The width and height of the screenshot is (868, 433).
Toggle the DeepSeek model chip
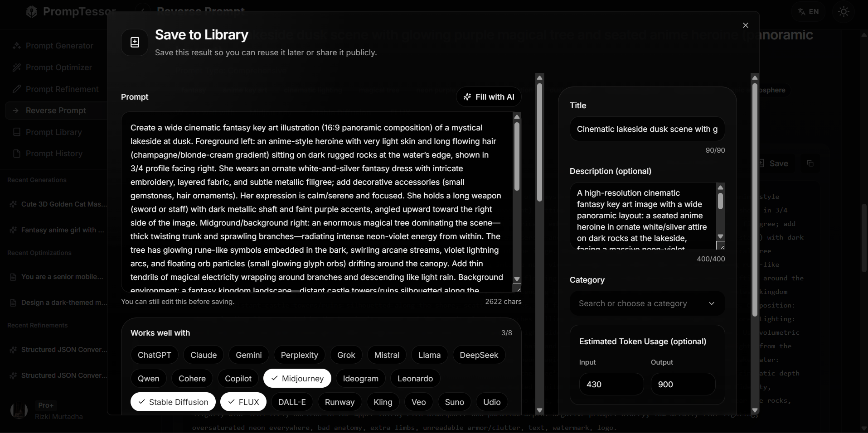point(479,355)
